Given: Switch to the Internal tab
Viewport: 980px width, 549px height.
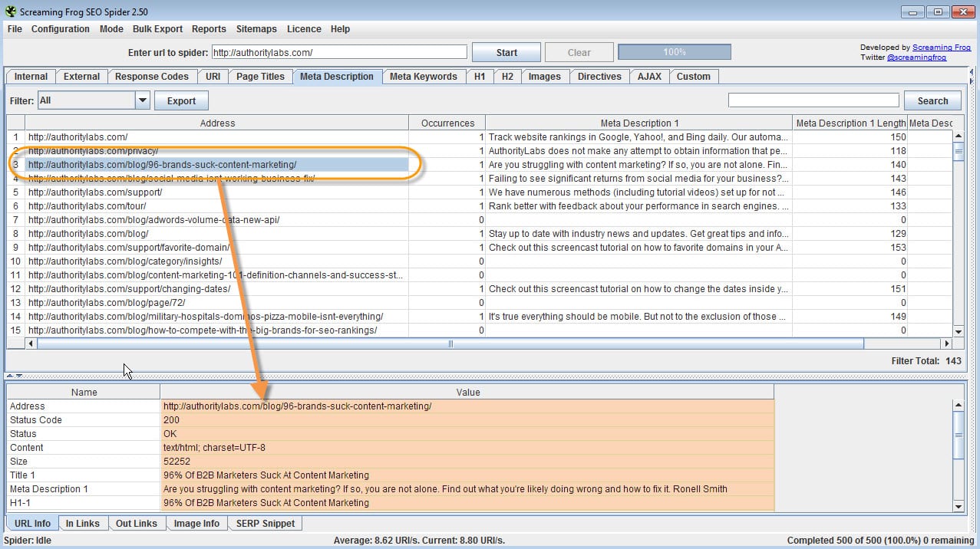Looking at the screenshot, I should click(x=31, y=77).
